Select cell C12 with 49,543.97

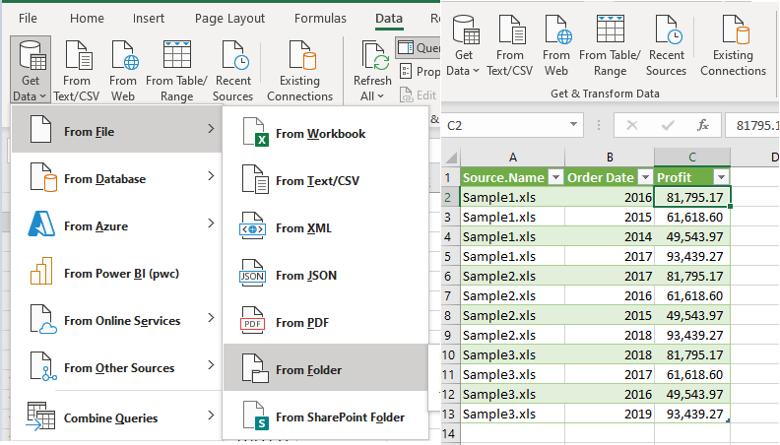point(692,394)
